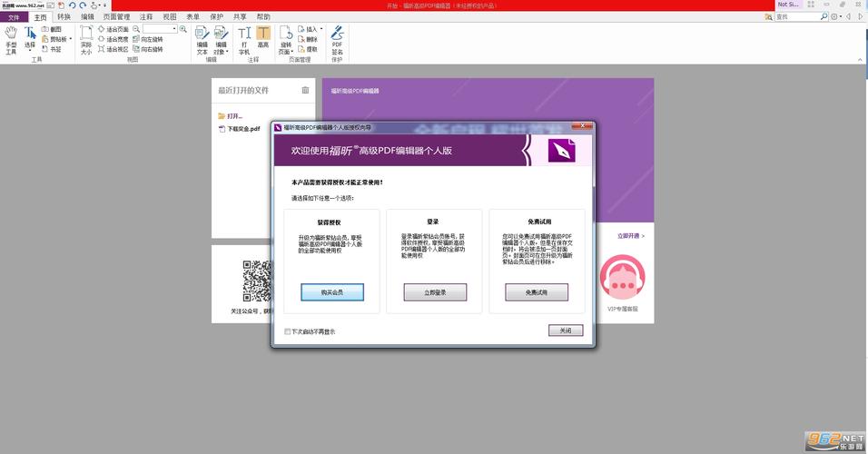
Task: Rotate view left (向左旋转)
Action: pyautogui.click(x=148, y=39)
